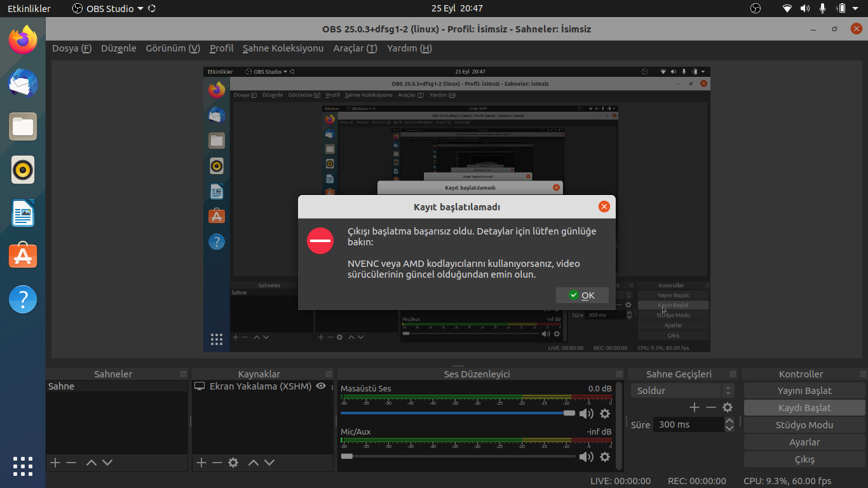Click the REC: 00:00:00 status text
The height and width of the screenshot is (488, 868).
pyautogui.click(x=696, y=481)
